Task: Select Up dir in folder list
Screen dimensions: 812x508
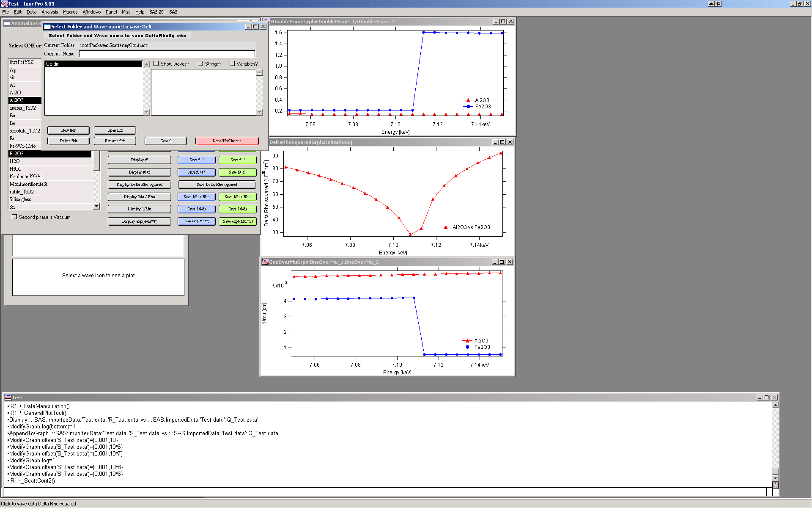Action: [x=93, y=64]
